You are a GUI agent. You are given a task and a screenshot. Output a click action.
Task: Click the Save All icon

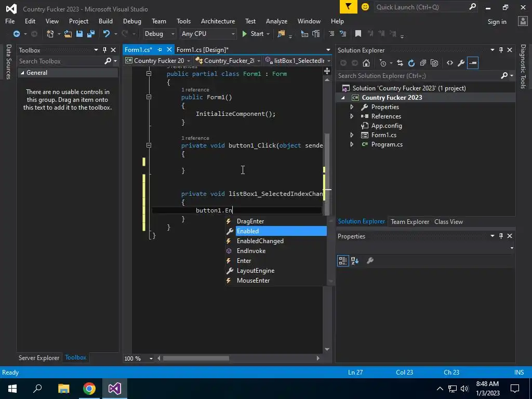click(91, 34)
